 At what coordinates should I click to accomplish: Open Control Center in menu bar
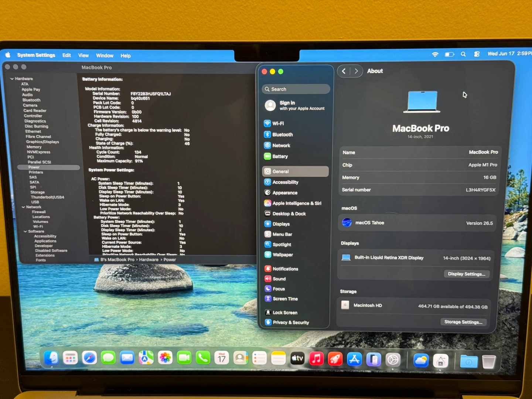(x=477, y=54)
